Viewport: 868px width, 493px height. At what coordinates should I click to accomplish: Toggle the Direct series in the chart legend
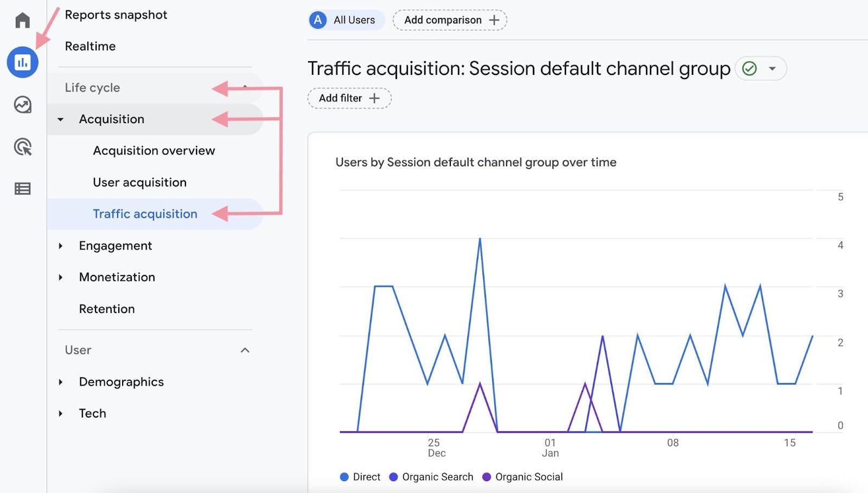coord(360,477)
